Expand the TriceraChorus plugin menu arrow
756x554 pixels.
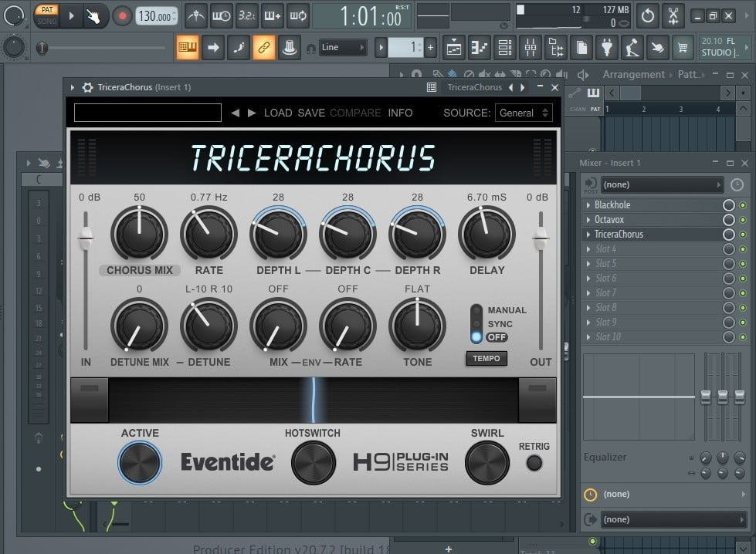(x=73, y=87)
